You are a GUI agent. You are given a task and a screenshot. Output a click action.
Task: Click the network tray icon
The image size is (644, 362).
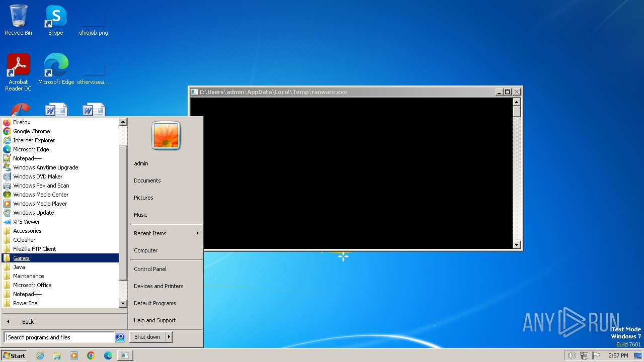(x=584, y=355)
